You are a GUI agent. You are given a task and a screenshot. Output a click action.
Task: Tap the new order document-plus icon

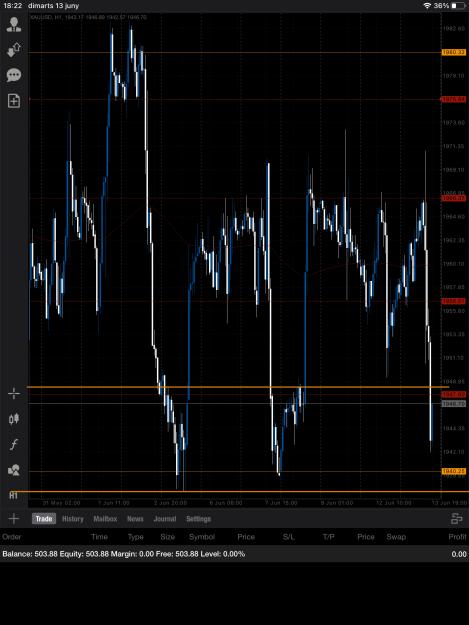pos(14,101)
